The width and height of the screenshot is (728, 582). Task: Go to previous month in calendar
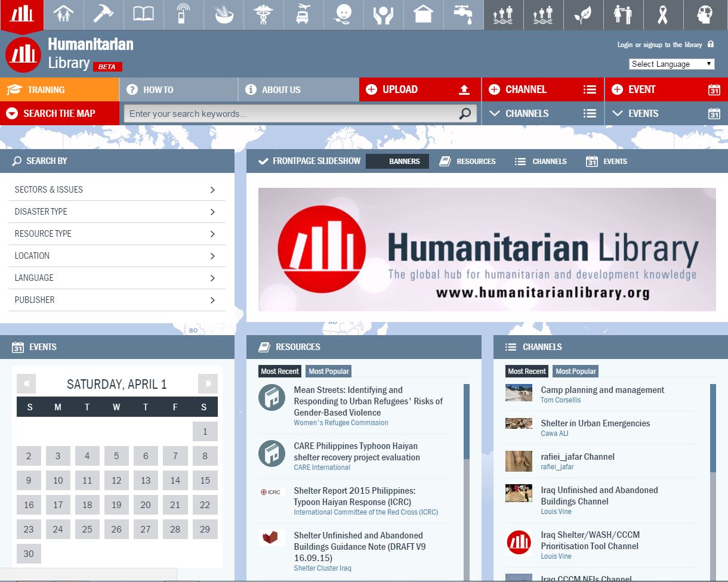pos(27,384)
